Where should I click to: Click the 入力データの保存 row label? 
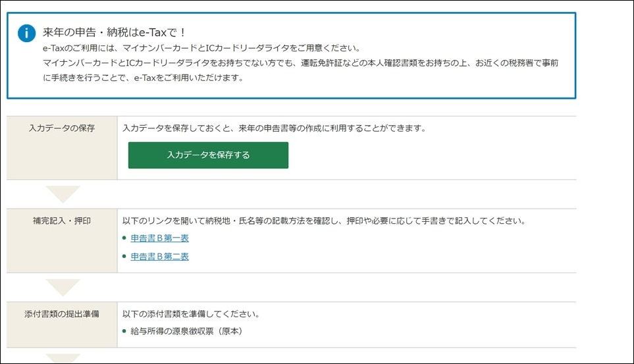tap(62, 128)
